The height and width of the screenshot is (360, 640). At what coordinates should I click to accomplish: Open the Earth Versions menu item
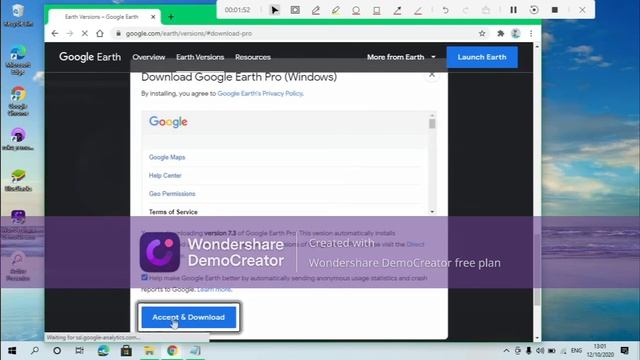200,57
